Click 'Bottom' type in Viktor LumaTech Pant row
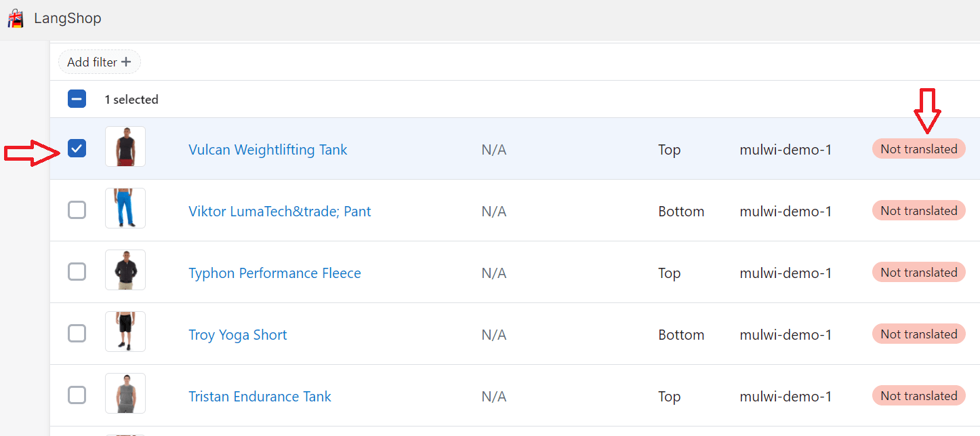This screenshot has width=980, height=436. click(681, 212)
